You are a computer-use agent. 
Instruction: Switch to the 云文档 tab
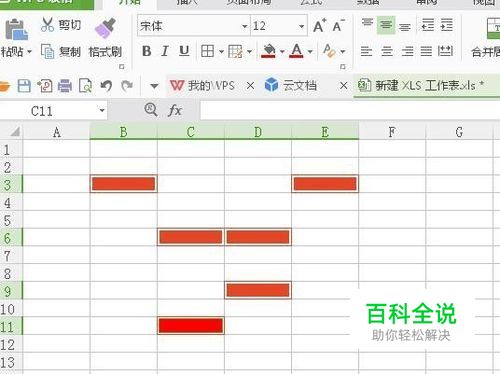click(291, 86)
